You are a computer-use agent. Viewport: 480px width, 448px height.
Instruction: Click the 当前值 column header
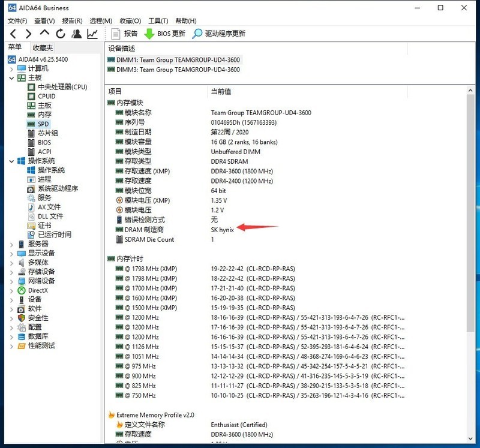click(x=220, y=92)
